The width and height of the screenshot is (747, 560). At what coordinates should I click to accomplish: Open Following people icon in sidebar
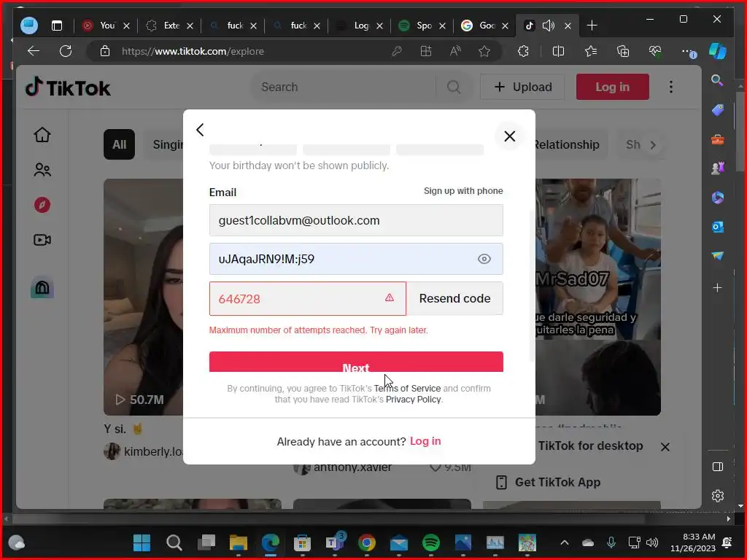click(42, 169)
